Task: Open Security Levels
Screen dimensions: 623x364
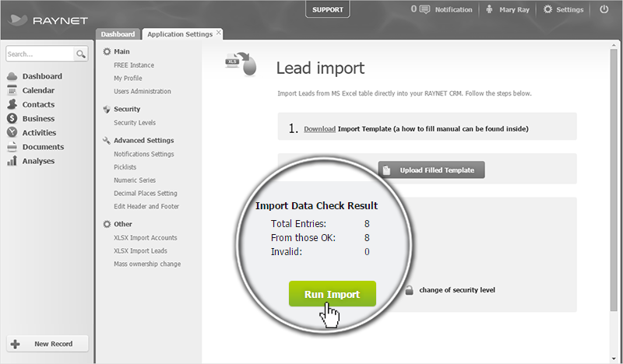Action: 135,123
